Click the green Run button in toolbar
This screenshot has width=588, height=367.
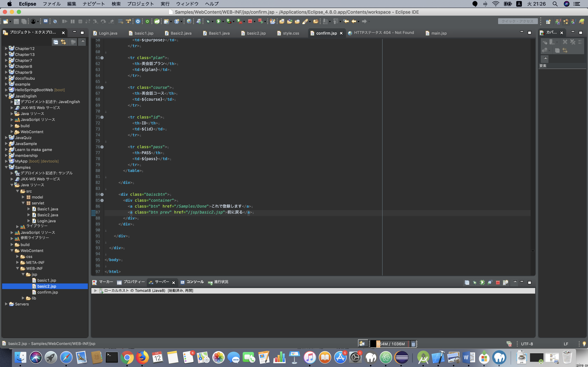[x=218, y=21]
